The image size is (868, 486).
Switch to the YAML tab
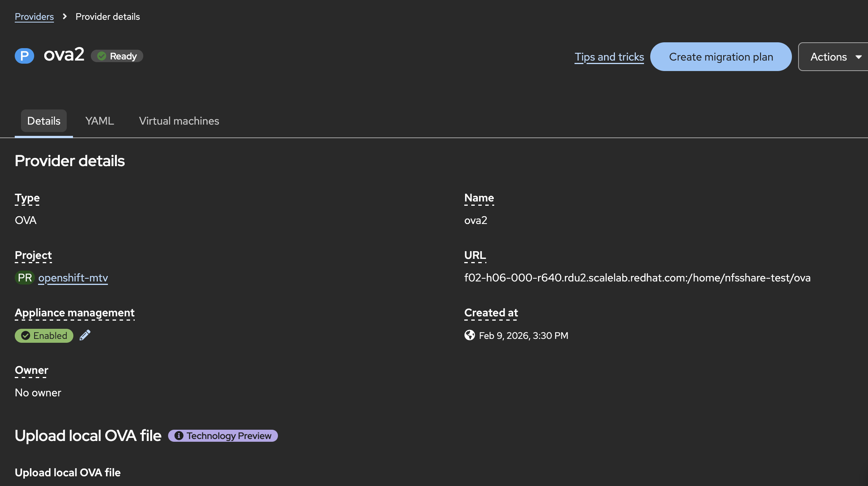[x=99, y=121]
